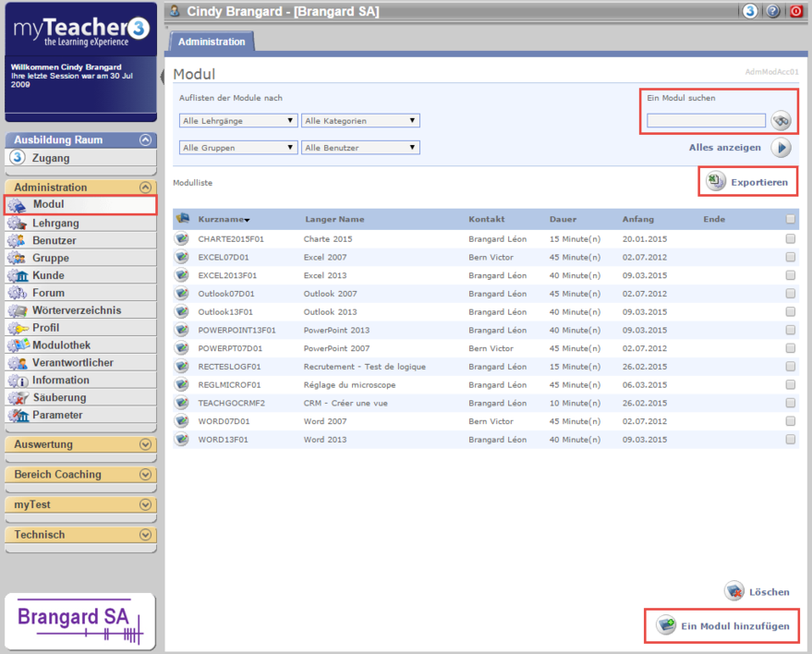Open the Alle Kategorien dropdown
This screenshot has height=654, width=812.
point(360,121)
